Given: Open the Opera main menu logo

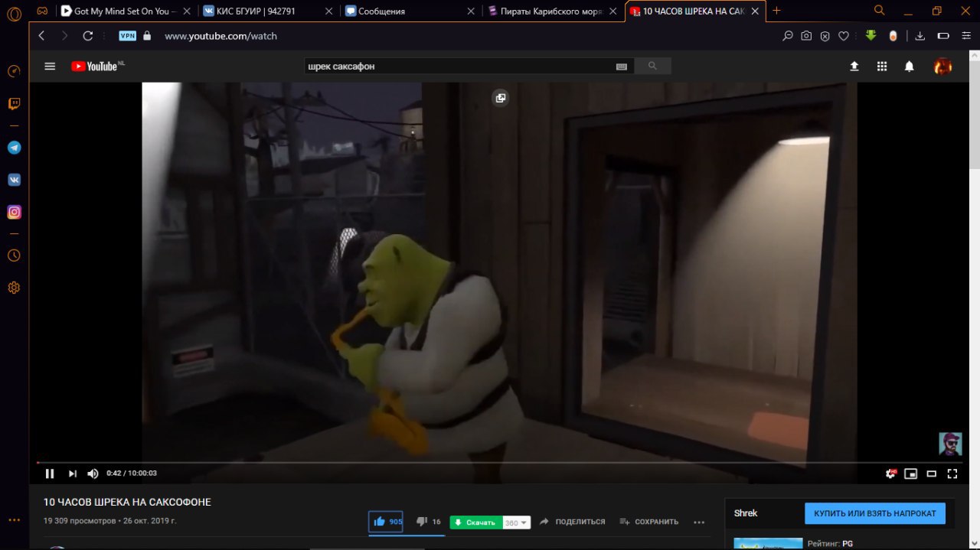Looking at the screenshot, I should point(14,15).
